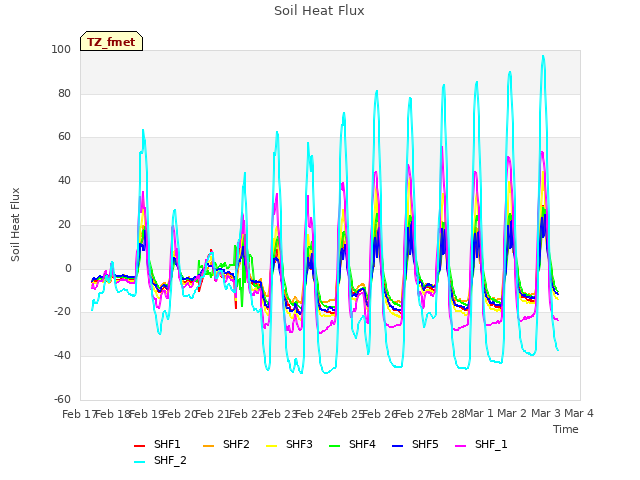Click the Feb 21 date tick label
This screenshot has height=480, width=640.
pyautogui.click(x=212, y=414)
